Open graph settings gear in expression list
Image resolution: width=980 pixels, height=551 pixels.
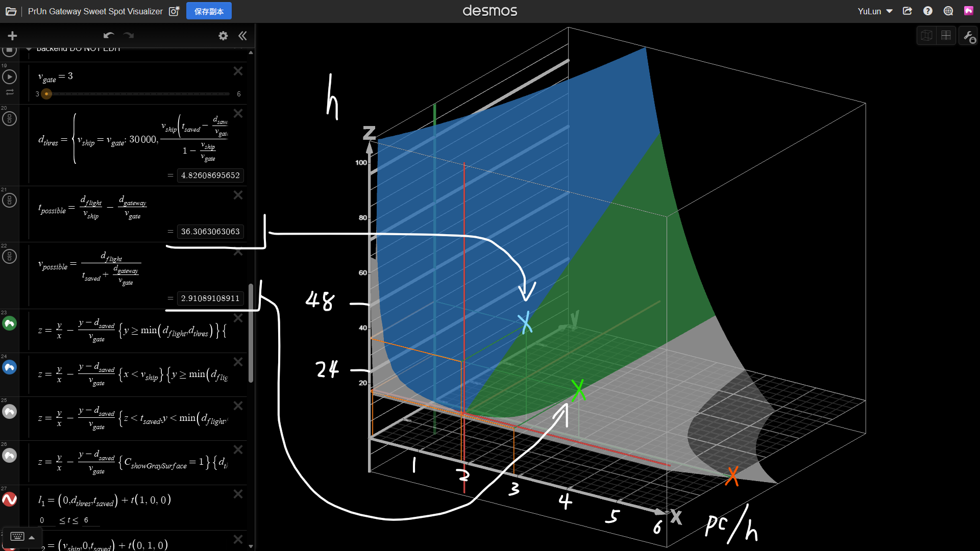pos(223,36)
